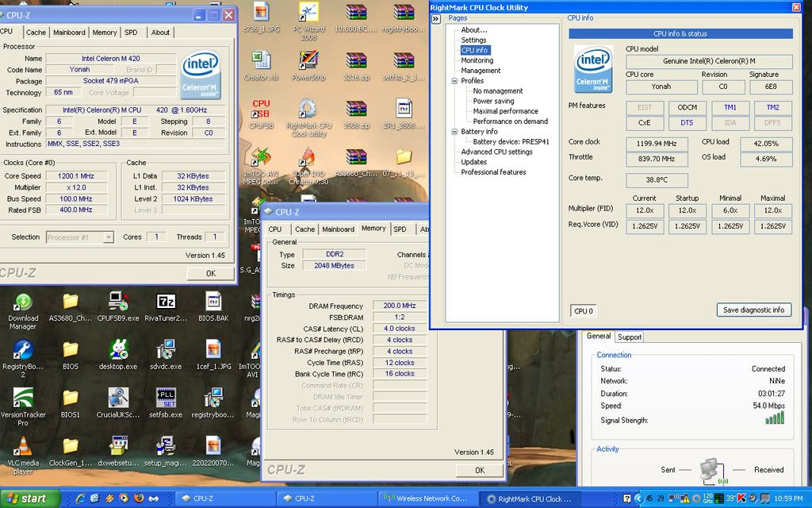Open the Windows Start menu
812x508 pixels.
click(x=30, y=498)
